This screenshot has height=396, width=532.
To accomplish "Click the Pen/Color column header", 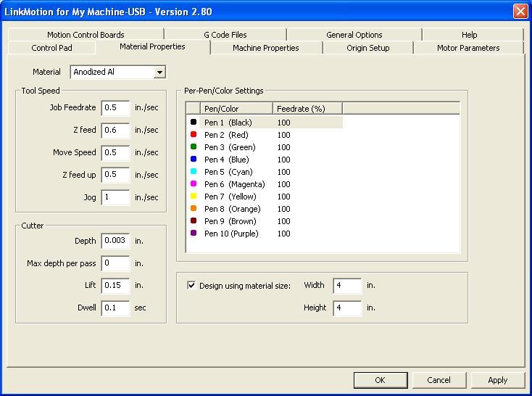I will point(236,109).
